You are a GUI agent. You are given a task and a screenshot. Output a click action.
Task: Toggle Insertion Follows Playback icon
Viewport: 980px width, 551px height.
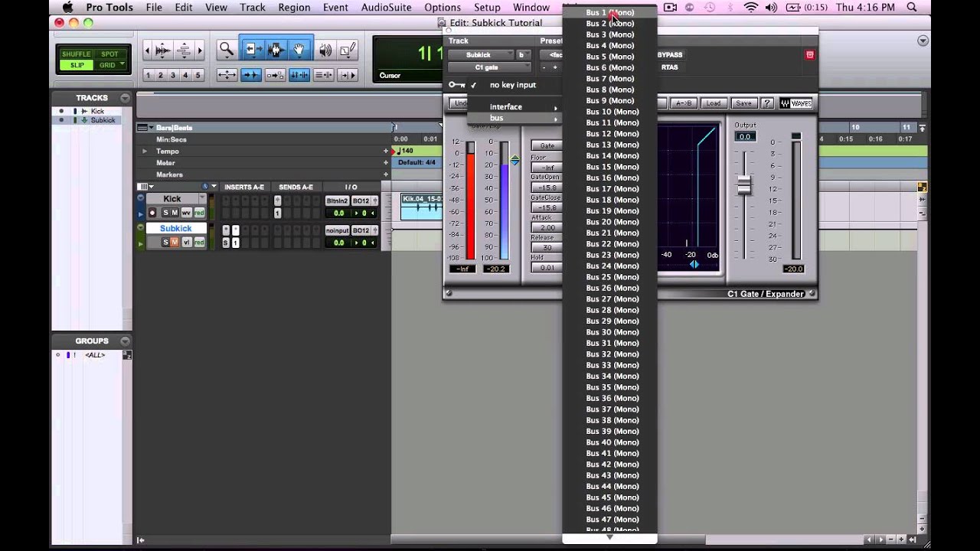(348, 75)
